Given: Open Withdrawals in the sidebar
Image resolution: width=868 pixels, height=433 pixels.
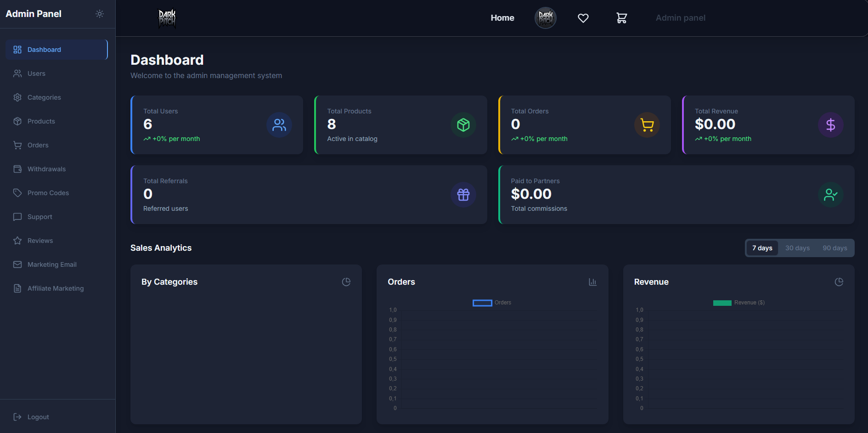Looking at the screenshot, I should click(57, 169).
